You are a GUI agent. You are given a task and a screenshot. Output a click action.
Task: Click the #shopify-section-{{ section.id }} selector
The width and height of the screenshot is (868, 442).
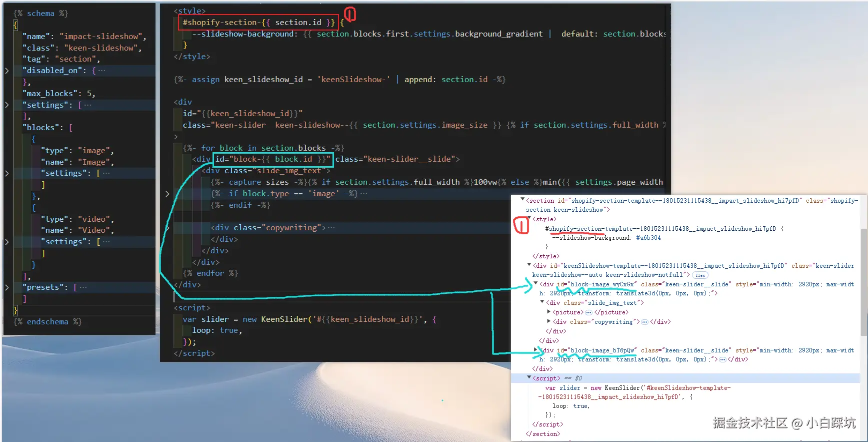tap(258, 23)
